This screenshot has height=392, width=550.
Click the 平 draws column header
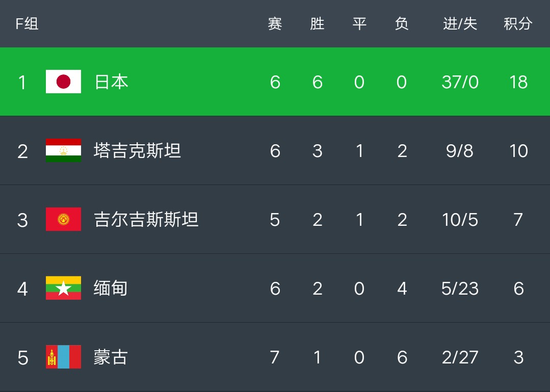359,23
